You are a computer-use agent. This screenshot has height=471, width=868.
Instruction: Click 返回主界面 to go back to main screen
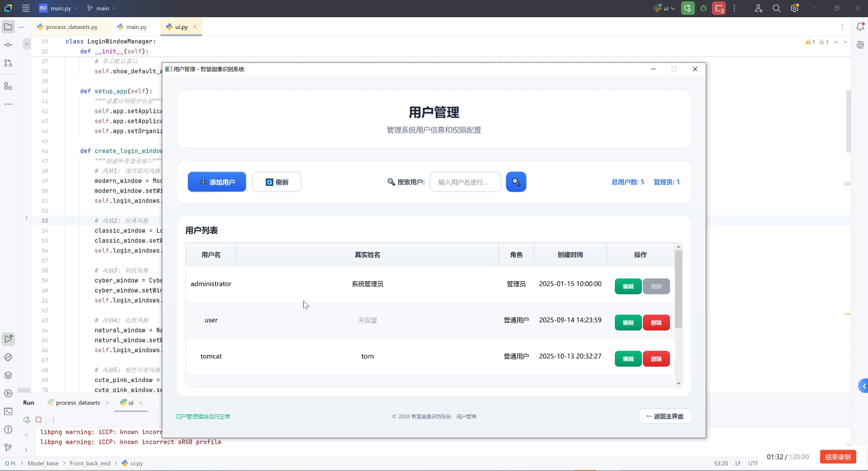[664, 416]
